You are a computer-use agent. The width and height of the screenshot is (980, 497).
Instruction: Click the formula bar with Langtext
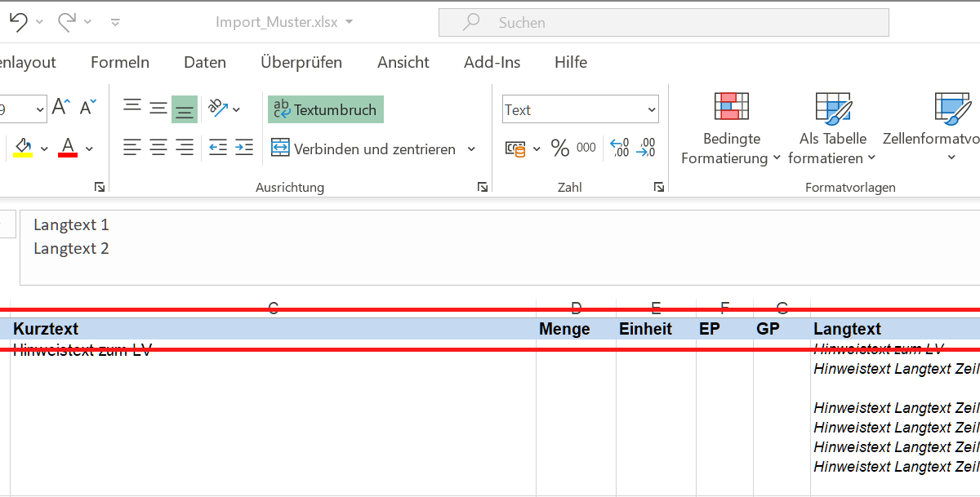pyautogui.click(x=500, y=247)
